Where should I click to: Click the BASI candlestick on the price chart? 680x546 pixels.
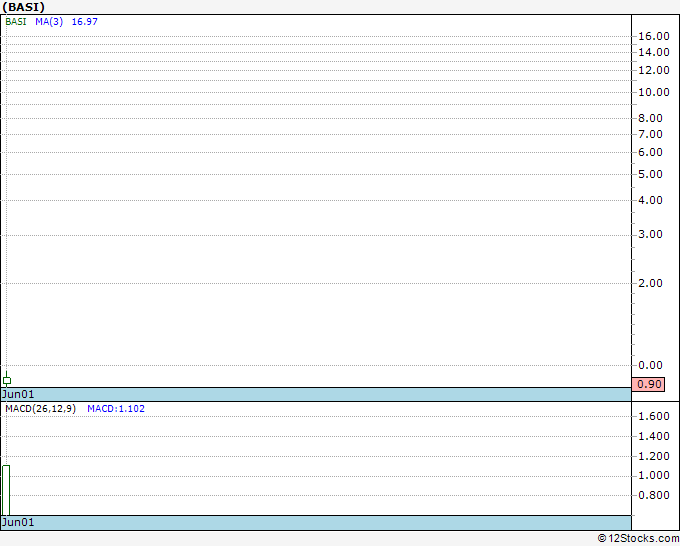[x=7, y=380]
